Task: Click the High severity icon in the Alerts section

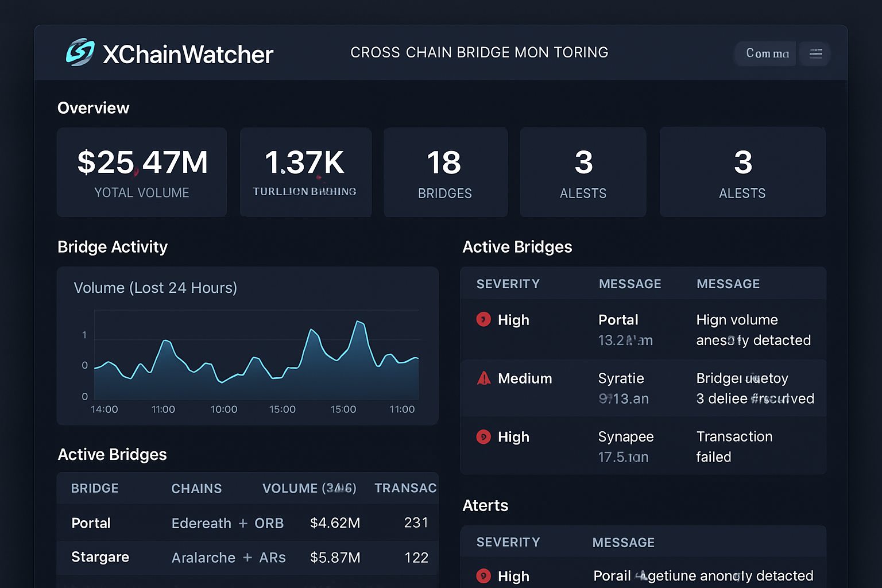Action: (x=483, y=576)
